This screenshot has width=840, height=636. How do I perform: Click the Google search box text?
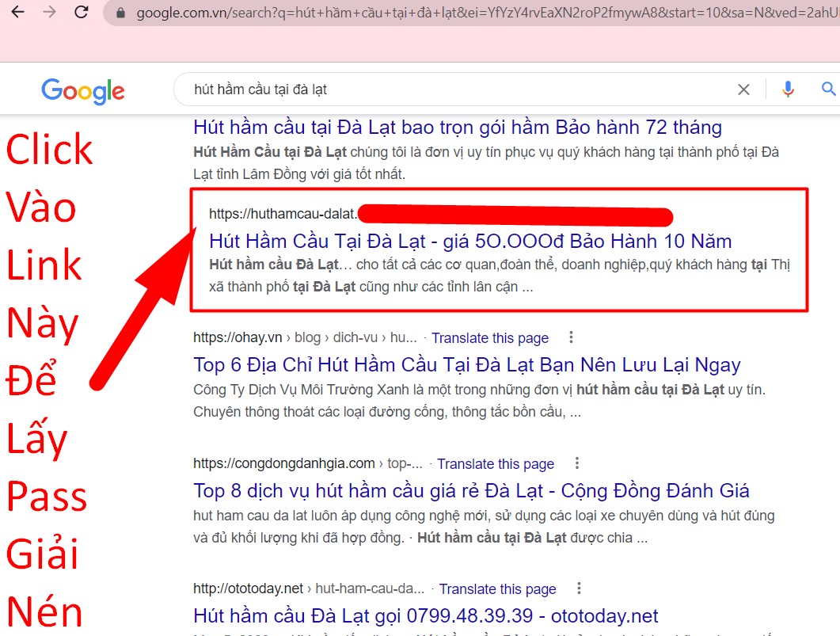(260, 89)
